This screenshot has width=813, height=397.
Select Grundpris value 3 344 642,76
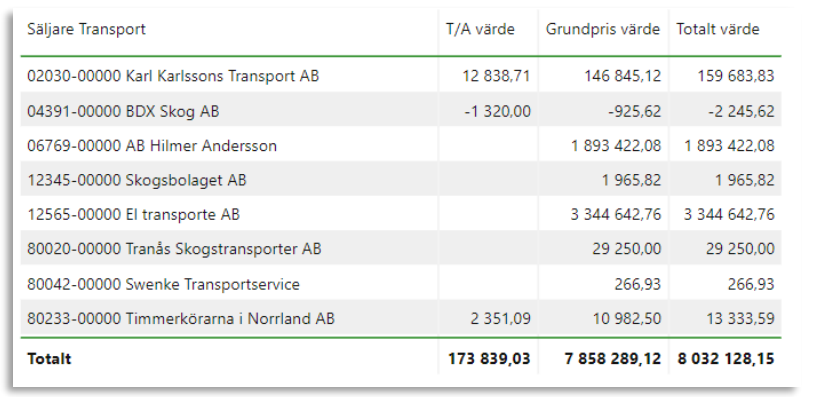click(616, 215)
